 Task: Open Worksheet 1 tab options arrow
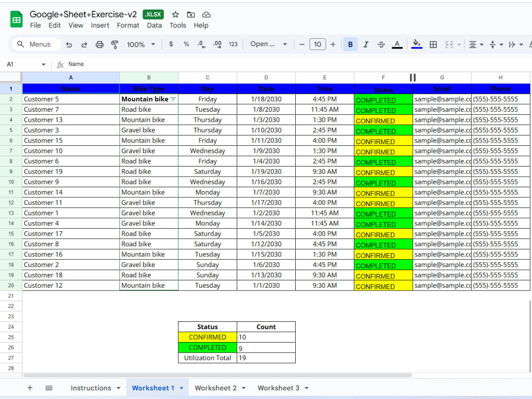[181, 388]
